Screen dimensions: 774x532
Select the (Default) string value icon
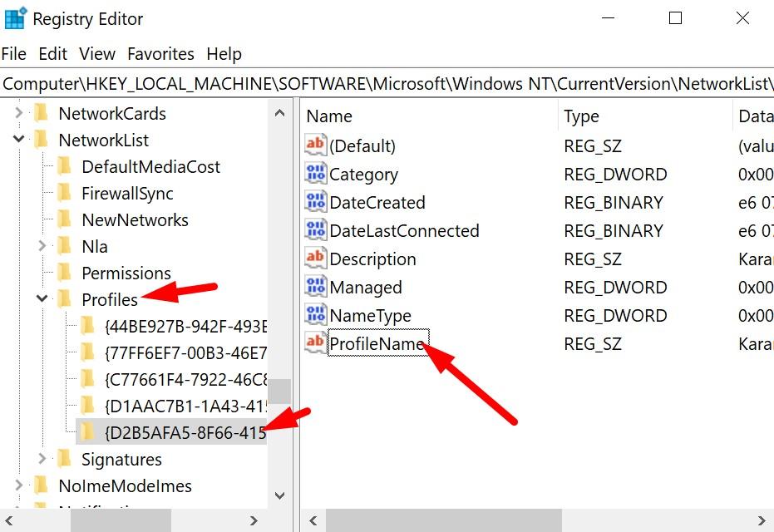[315, 145]
